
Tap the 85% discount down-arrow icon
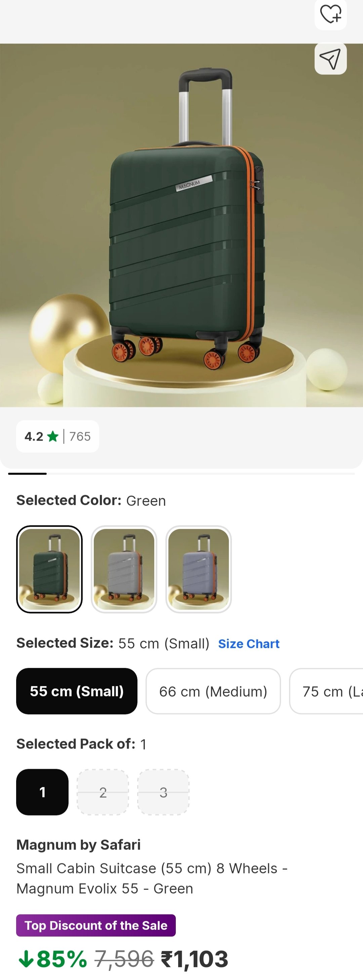(26, 959)
